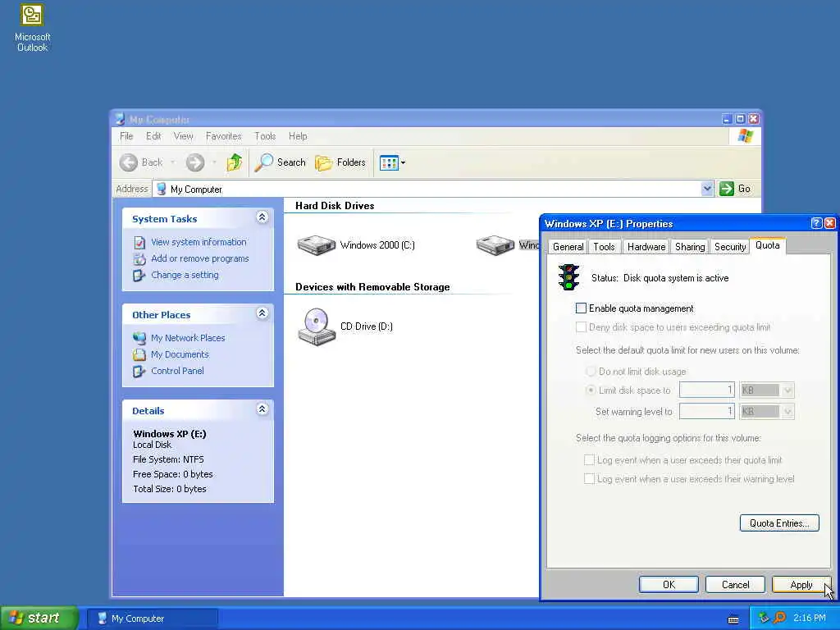This screenshot has height=630, width=840.
Task: Click Cancel in Properties dialog
Action: click(735, 584)
